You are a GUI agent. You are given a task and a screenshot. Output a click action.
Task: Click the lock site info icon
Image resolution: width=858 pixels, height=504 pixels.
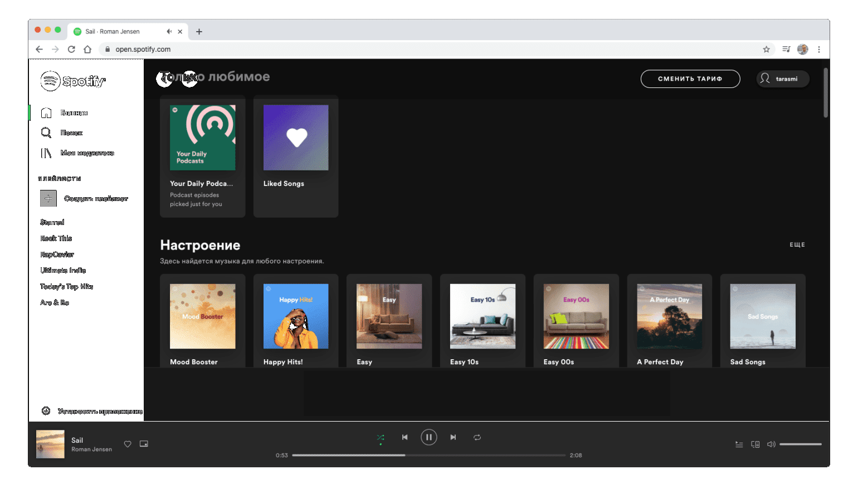click(x=108, y=49)
